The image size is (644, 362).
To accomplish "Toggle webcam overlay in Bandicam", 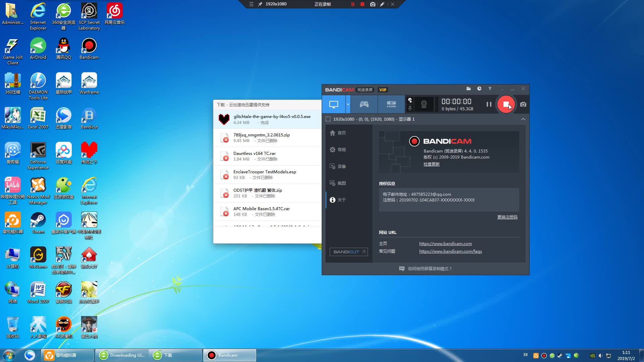I will click(424, 104).
